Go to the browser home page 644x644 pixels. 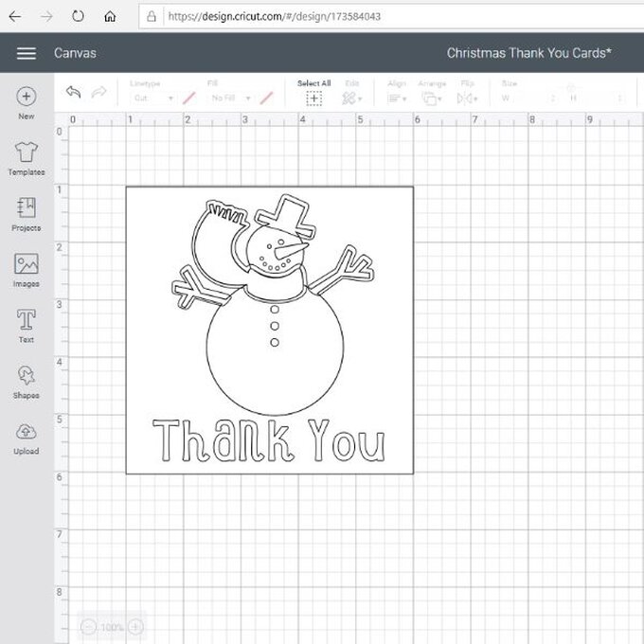click(x=110, y=16)
